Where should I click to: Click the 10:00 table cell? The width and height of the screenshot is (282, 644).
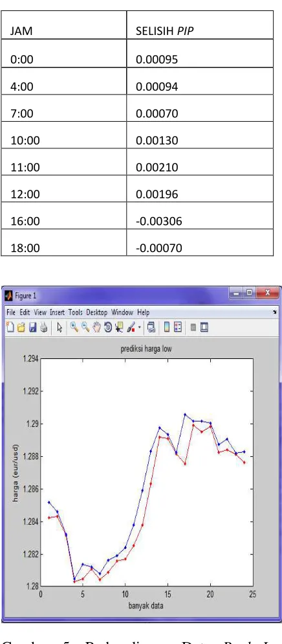coord(63,135)
